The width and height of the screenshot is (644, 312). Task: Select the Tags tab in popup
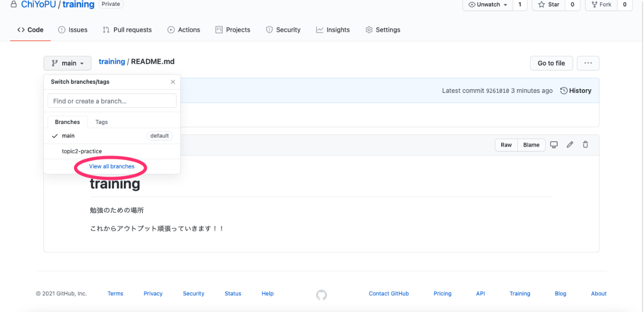101,122
